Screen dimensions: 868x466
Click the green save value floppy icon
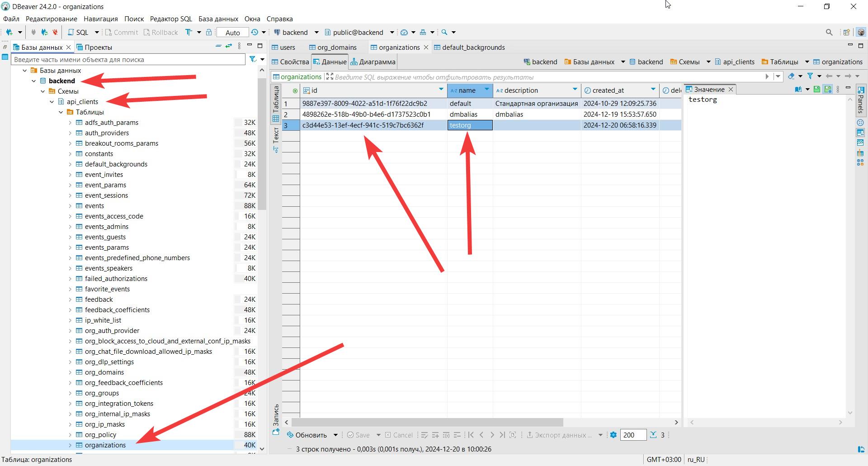pyautogui.click(x=817, y=89)
